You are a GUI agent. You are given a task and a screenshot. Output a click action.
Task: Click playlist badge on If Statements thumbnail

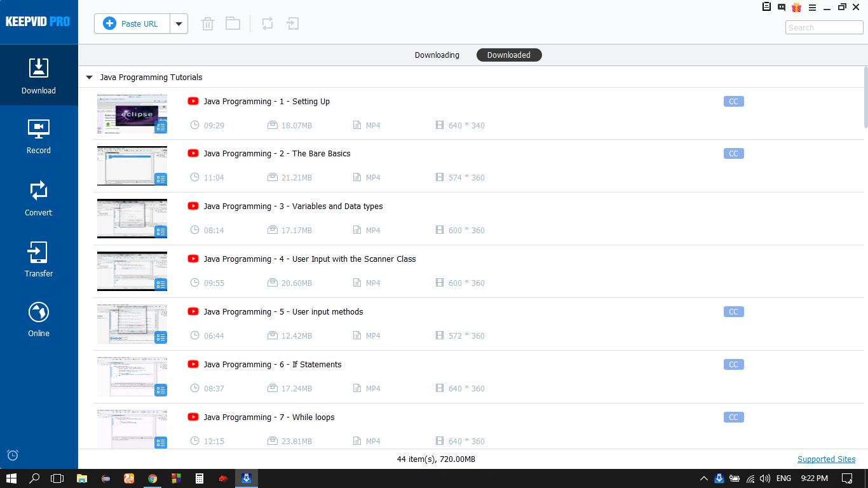point(161,390)
